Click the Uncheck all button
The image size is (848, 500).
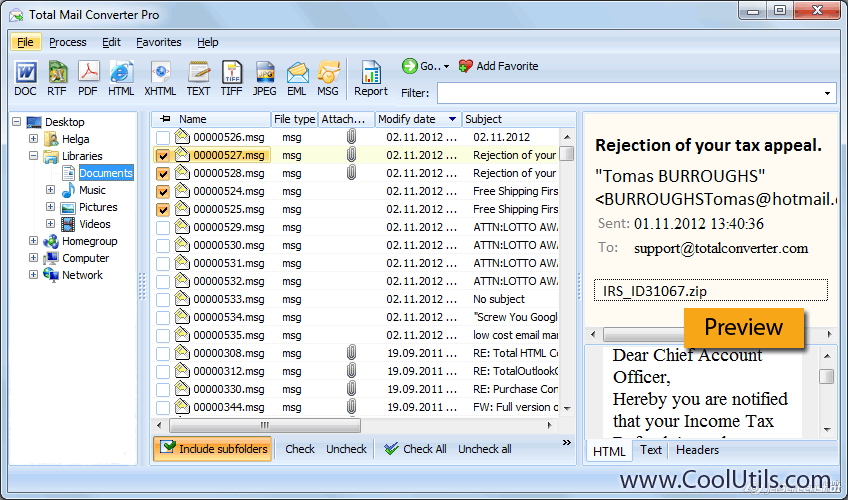coord(485,449)
